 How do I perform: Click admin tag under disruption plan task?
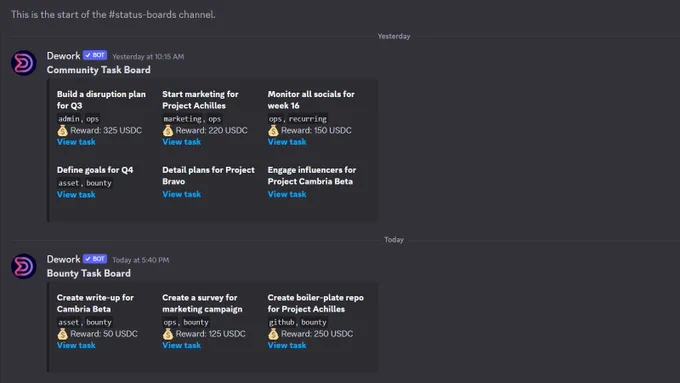69,119
